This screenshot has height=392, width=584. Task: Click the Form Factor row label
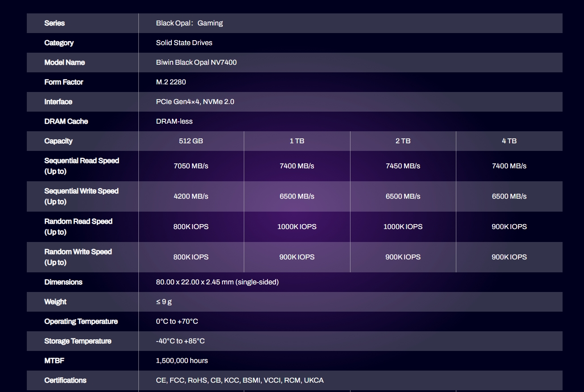pos(63,82)
